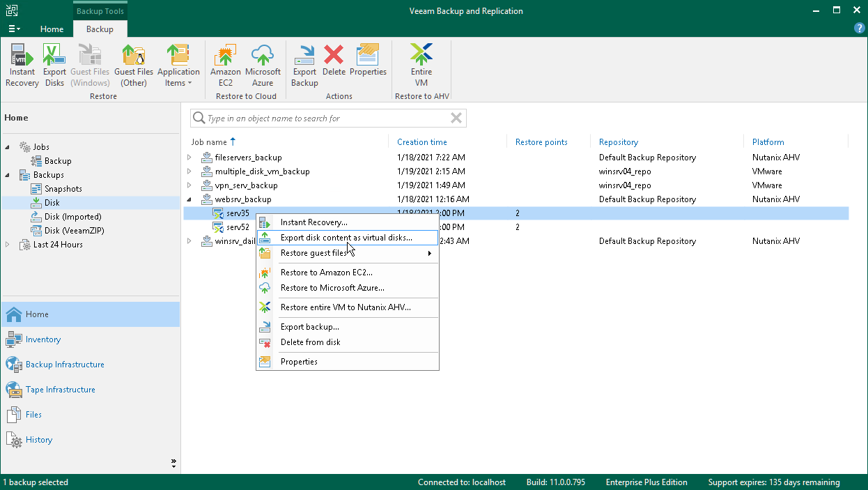The image size is (868, 490).
Task: Choose Export backup from context menu
Action: (348, 327)
